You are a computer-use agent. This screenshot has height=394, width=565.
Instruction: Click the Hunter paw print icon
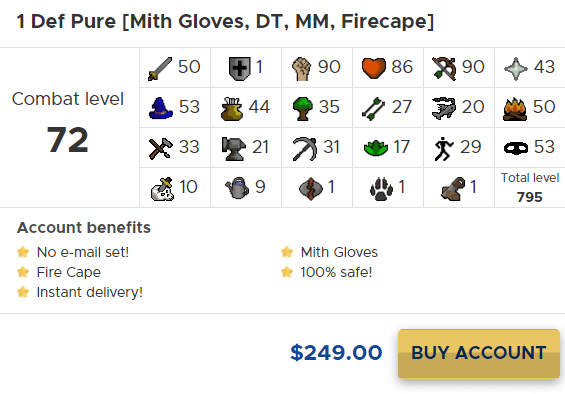382,189
